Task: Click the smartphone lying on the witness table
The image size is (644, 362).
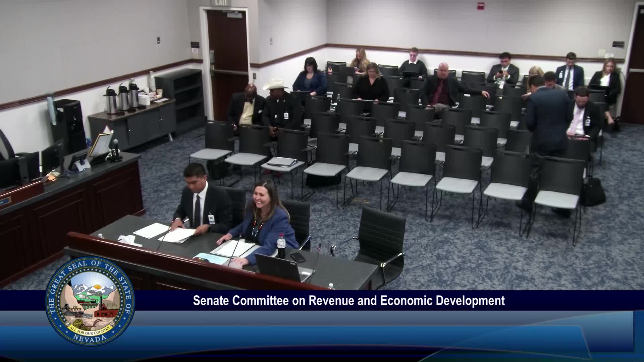Action: [298, 257]
